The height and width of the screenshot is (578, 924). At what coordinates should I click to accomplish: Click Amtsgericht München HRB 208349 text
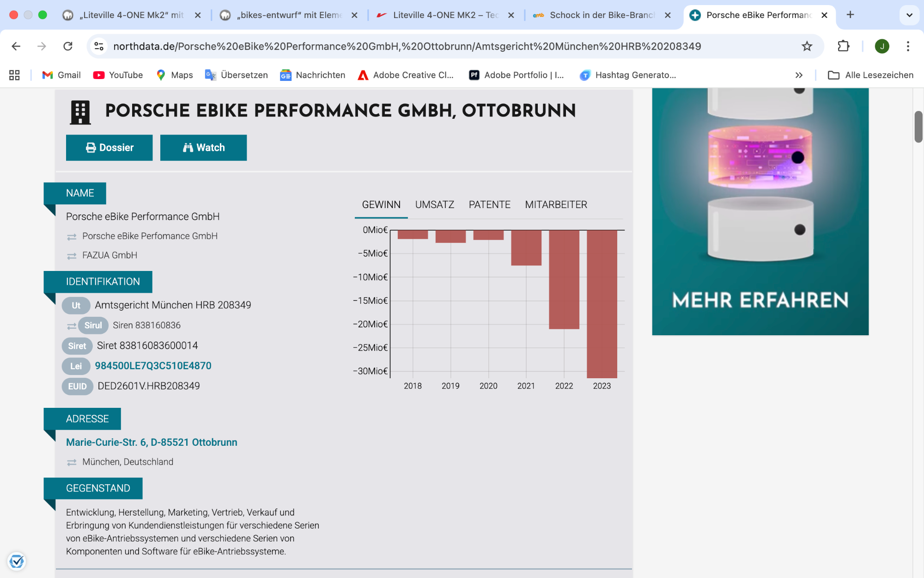pyautogui.click(x=173, y=305)
